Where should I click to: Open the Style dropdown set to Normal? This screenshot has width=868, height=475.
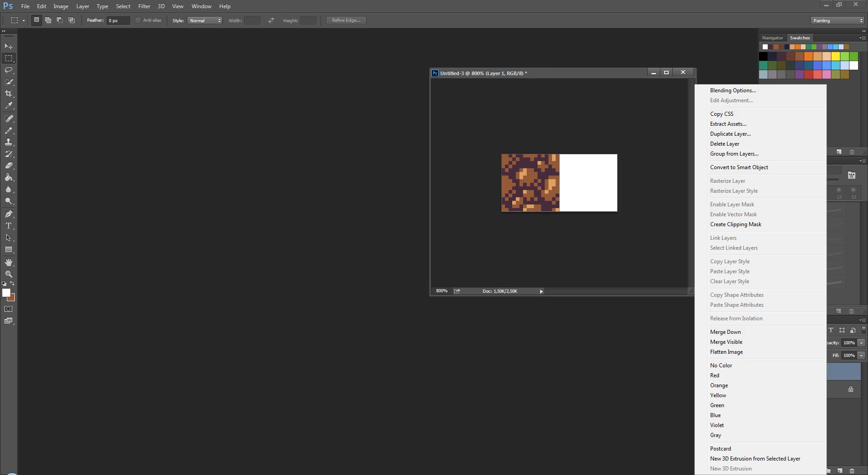tap(205, 20)
